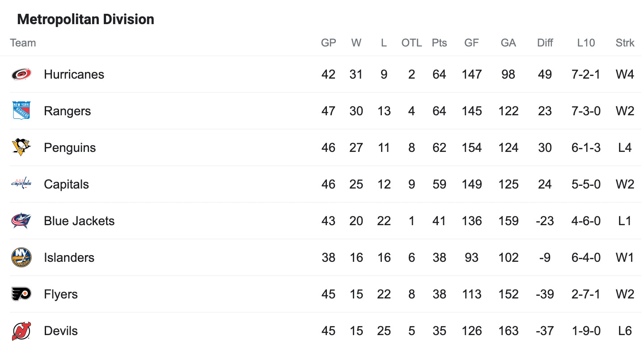Click the Devils L6 streak cell
Screen dimensions: 644x361
(x=625, y=331)
